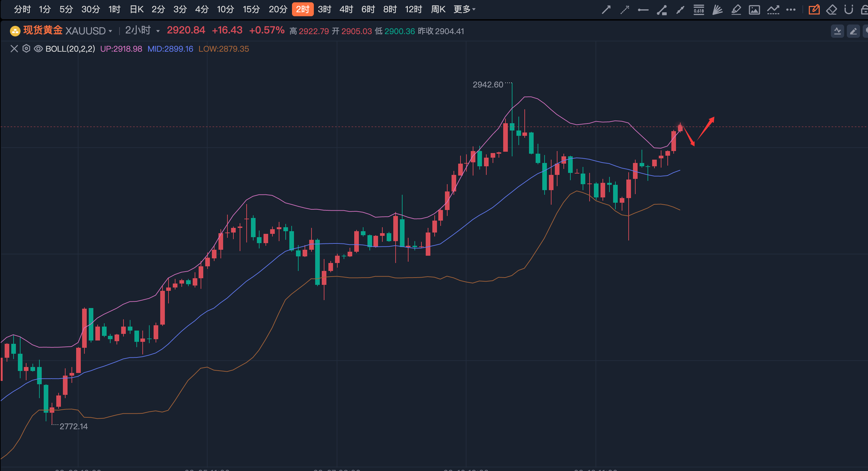The image size is (868, 471).
Task: Select the Fibonacci 0.618 retracement tool
Action: point(699,10)
